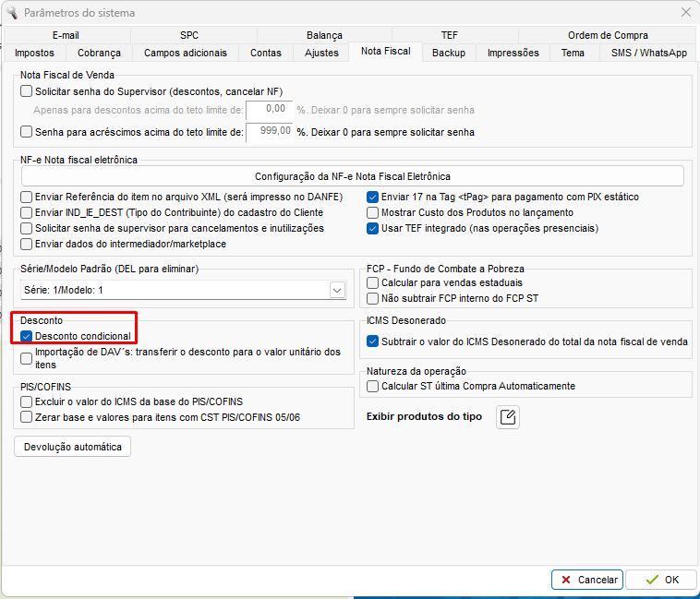The width and height of the screenshot is (700, 599).
Task: Click Configuração da NF-e Nota Fiscal Eletrônica button
Action: click(x=352, y=176)
